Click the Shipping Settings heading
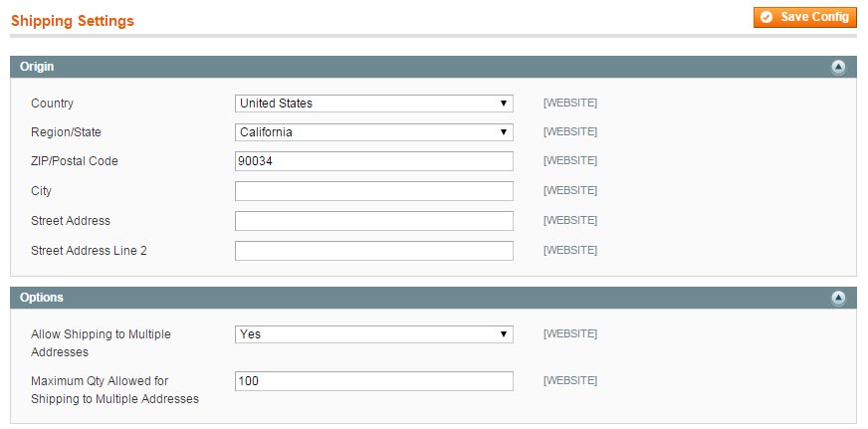Screen dimensions: 868x429 point(73,21)
